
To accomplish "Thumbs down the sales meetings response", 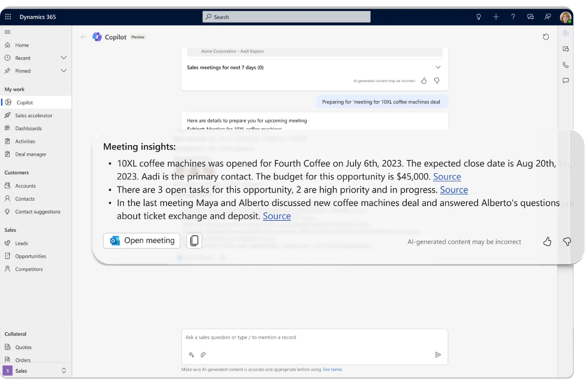I will pos(437,80).
